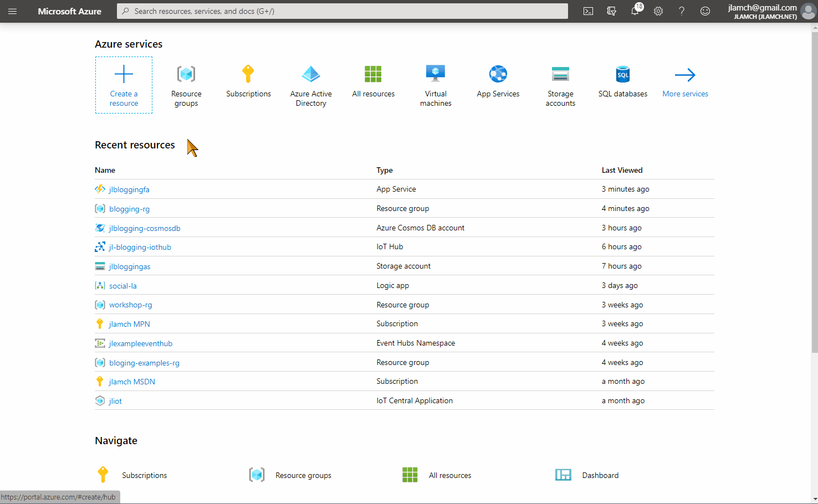
Task: Click Subscriptions label under Navigate
Action: [x=144, y=475]
